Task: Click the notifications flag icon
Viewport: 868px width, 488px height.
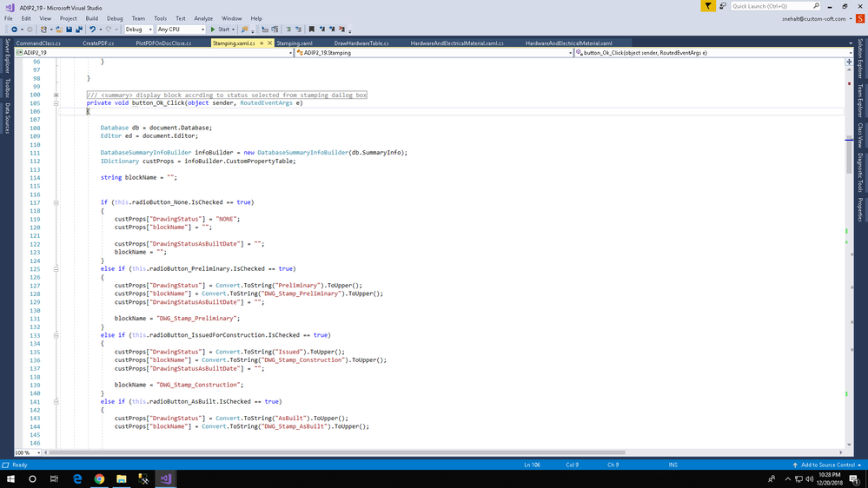Action: (x=708, y=6)
